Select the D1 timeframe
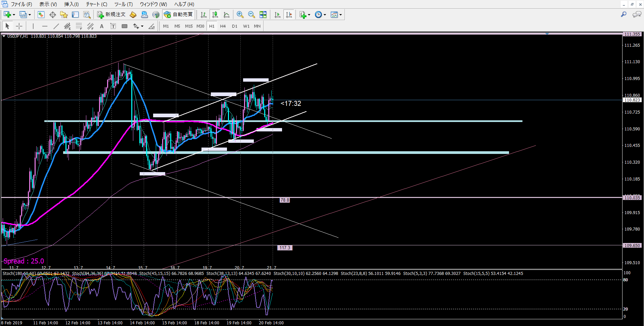Image resolution: width=644 pixels, height=326 pixels. [x=234, y=26]
